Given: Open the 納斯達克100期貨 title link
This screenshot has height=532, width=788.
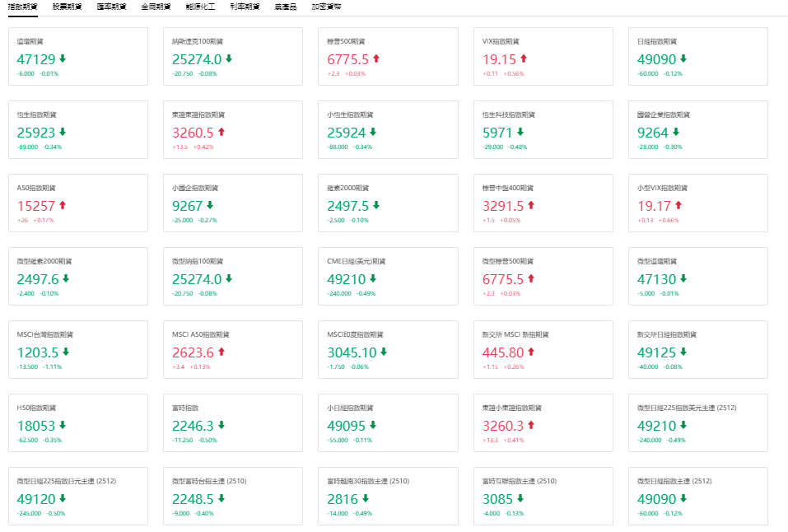Looking at the screenshot, I should tap(197, 41).
